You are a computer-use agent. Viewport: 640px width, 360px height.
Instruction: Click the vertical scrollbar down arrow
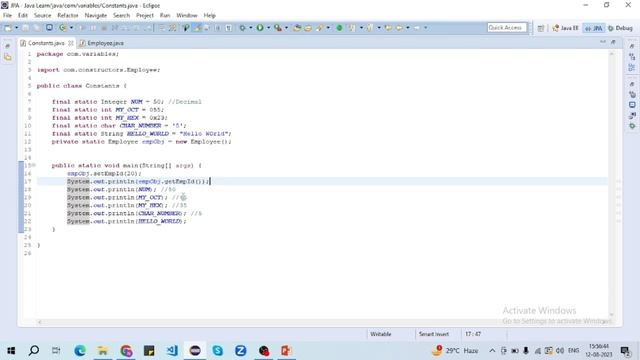point(611,315)
